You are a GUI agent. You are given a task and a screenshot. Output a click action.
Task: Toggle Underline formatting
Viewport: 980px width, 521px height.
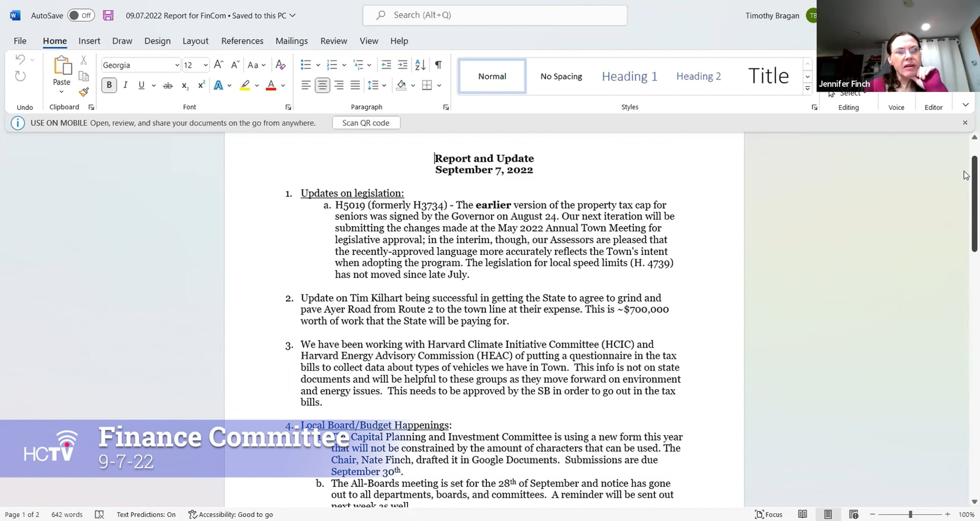point(141,85)
